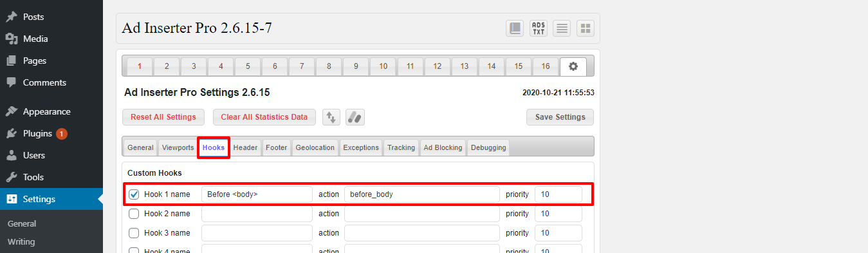Open the ads.txt editor icon
Viewport: 868px width, 253px height.
tap(539, 28)
